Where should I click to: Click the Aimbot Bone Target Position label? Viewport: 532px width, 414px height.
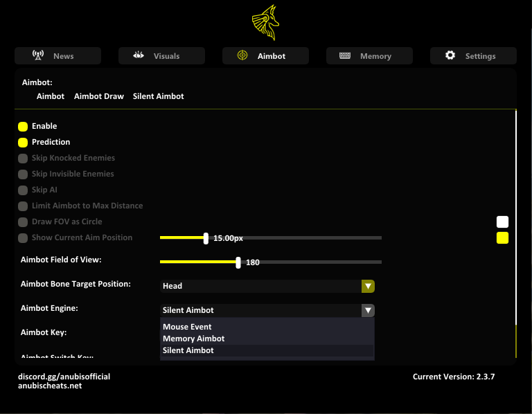76,284
